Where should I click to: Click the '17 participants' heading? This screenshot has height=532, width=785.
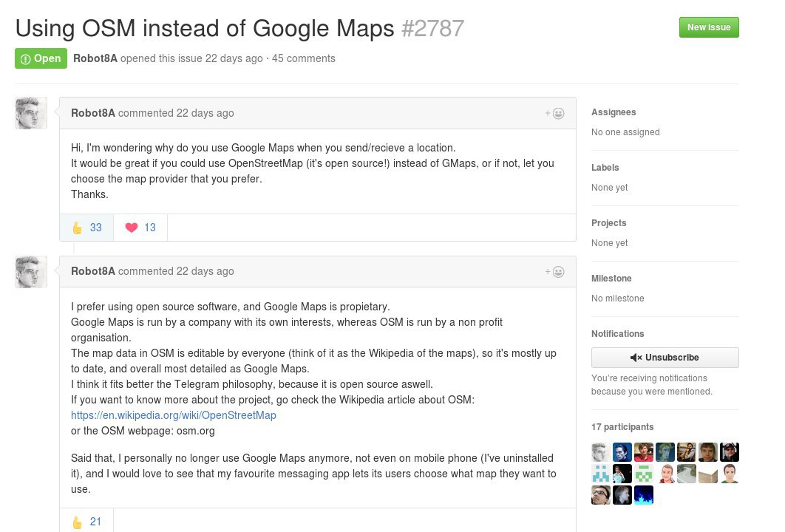(622, 427)
